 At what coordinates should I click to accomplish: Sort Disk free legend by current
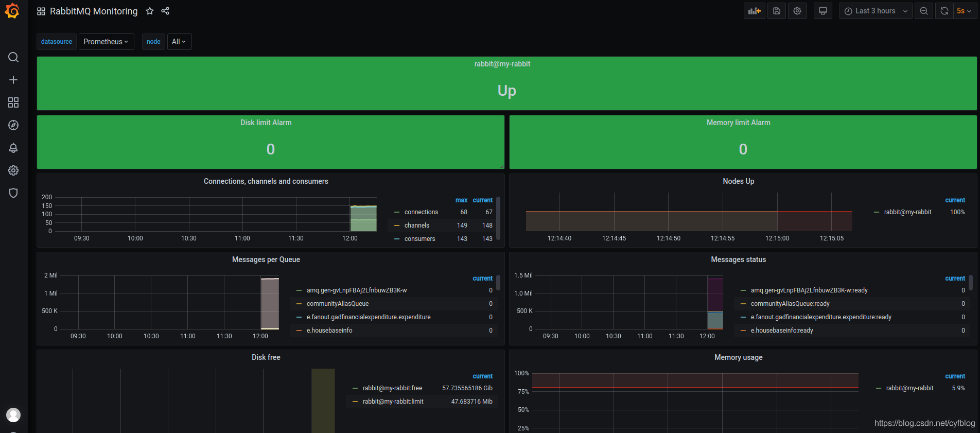482,376
